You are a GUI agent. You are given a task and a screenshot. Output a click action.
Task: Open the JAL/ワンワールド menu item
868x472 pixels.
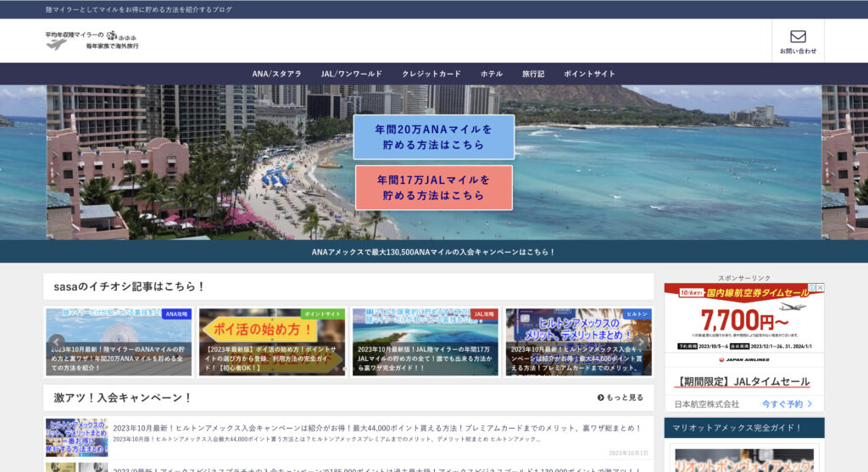pos(351,74)
